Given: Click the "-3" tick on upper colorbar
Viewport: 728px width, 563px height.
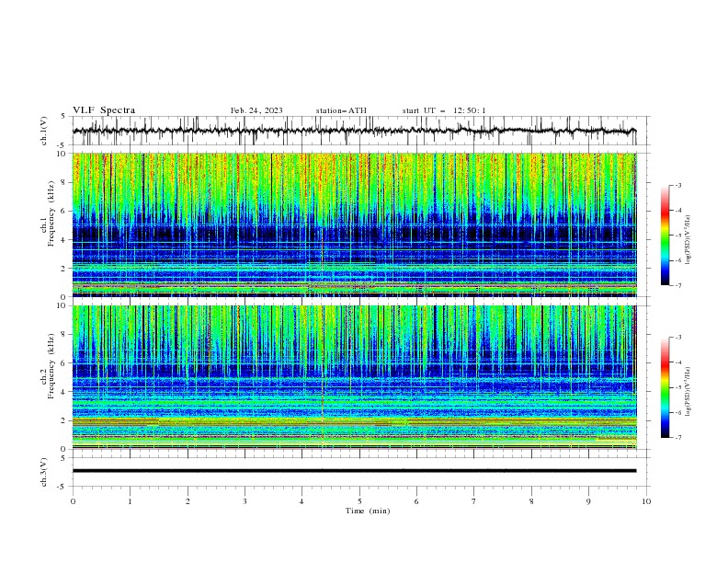Looking at the screenshot, I should point(678,185).
